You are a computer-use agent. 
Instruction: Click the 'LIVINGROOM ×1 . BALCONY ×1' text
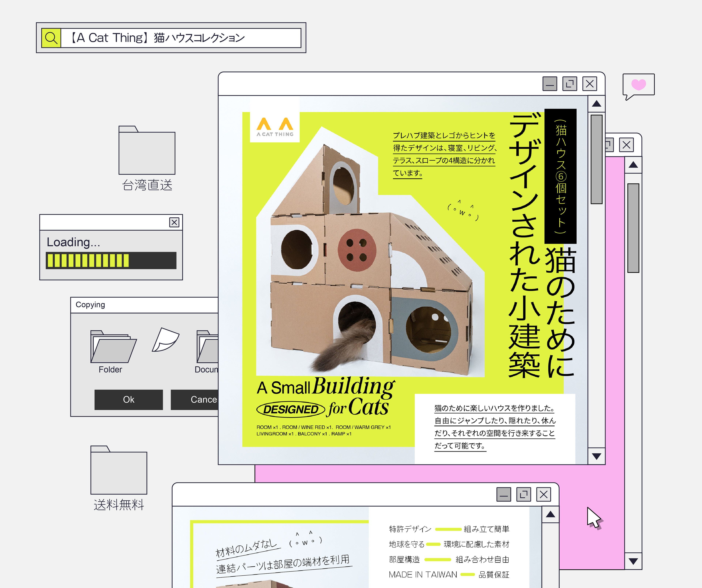click(304, 434)
